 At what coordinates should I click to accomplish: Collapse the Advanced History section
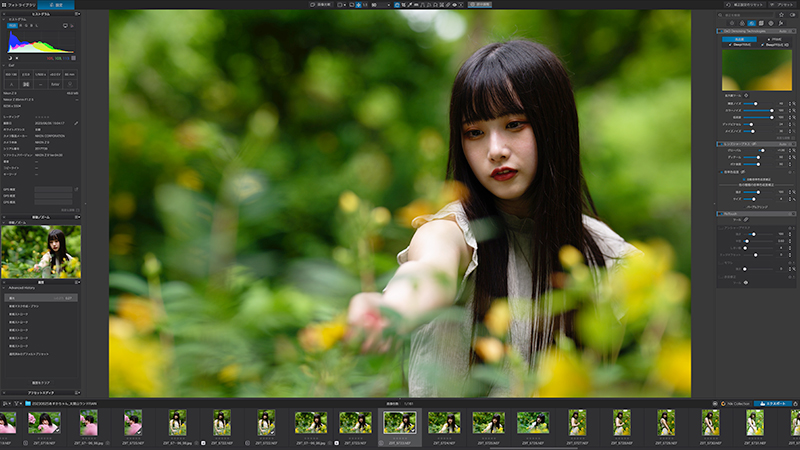(4, 288)
